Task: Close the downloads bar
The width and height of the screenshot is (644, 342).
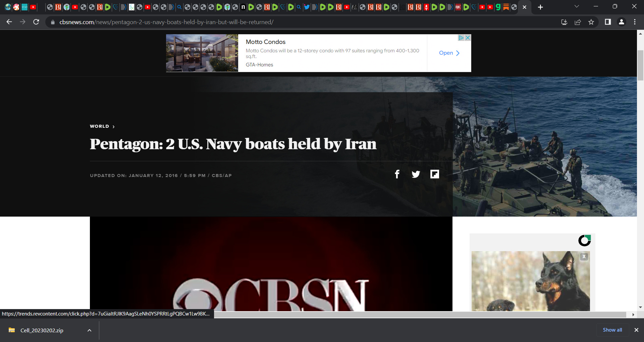Action: point(636,330)
